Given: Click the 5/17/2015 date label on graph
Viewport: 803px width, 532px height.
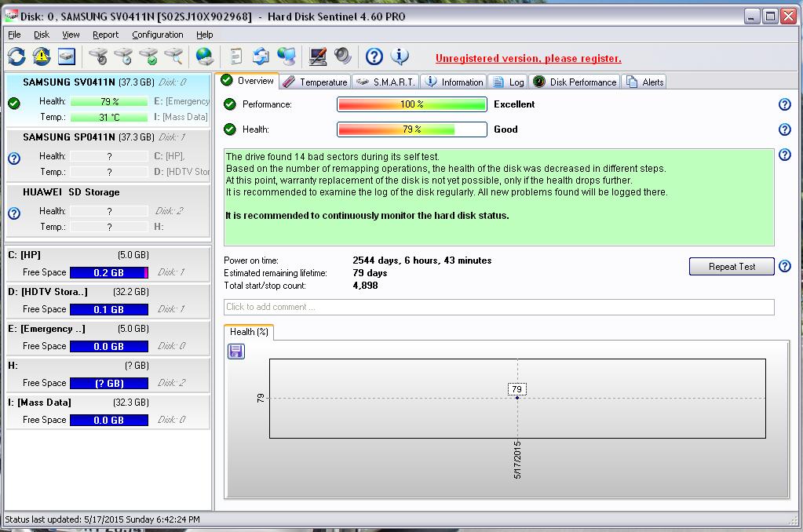Looking at the screenshot, I should tap(517, 460).
